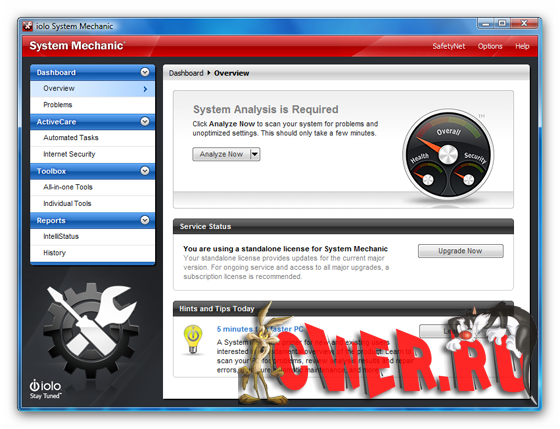Click the Security mini gauge
Screen dimensions: 560x429
click(469, 179)
